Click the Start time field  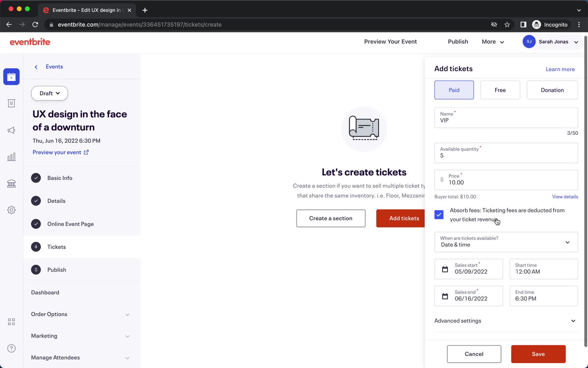544,269
